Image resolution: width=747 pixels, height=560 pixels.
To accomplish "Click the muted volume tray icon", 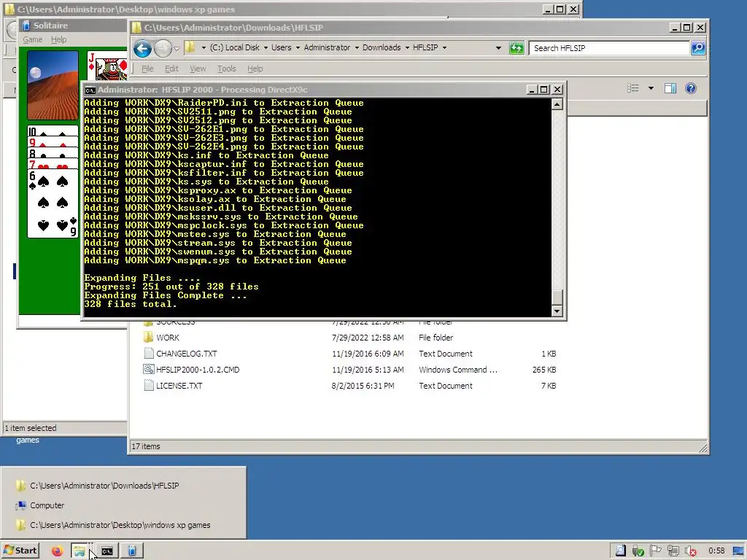I will click(691, 551).
